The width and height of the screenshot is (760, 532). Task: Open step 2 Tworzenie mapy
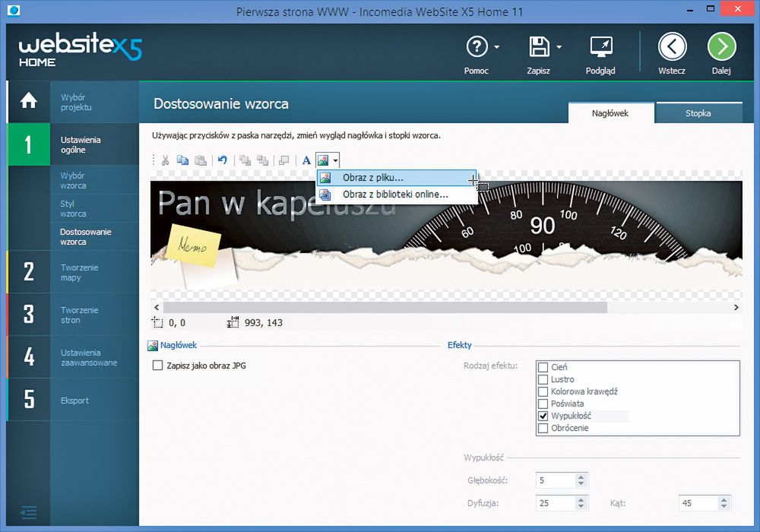[73, 272]
